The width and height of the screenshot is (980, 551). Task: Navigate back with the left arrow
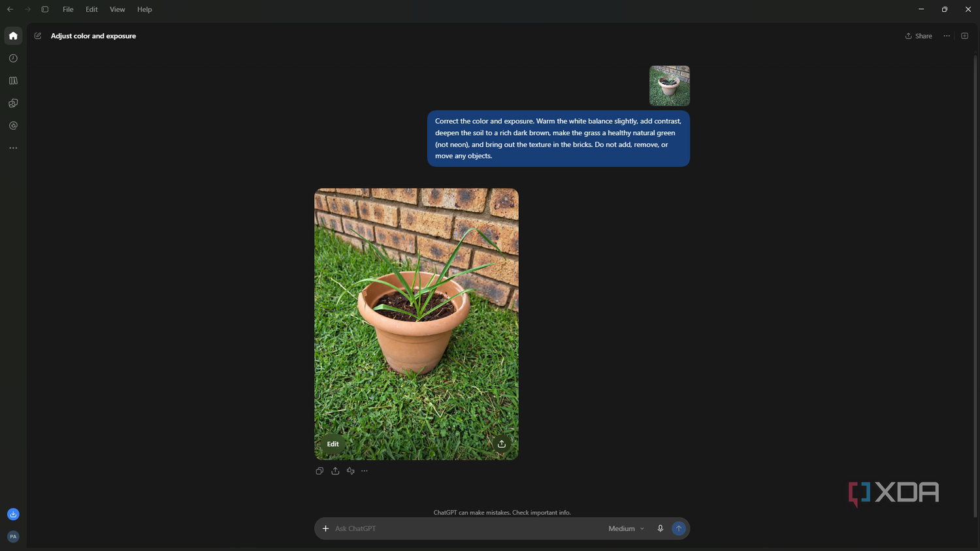[10, 9]
